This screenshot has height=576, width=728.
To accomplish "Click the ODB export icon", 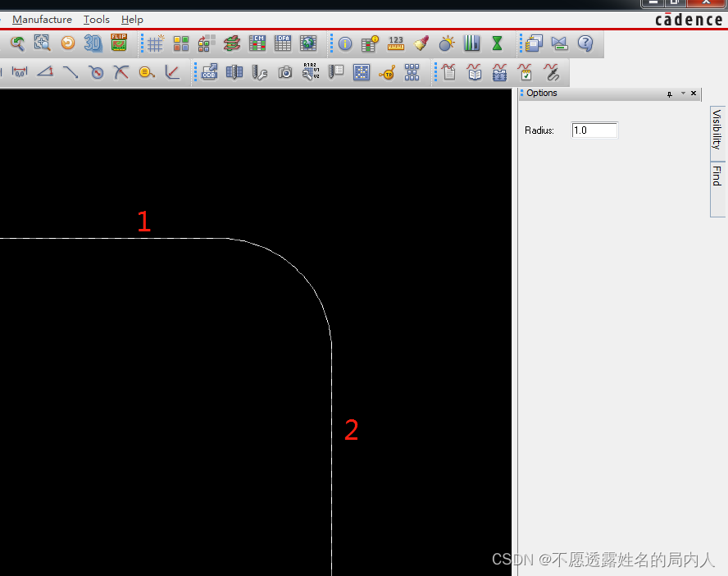I will click(209, 72).
